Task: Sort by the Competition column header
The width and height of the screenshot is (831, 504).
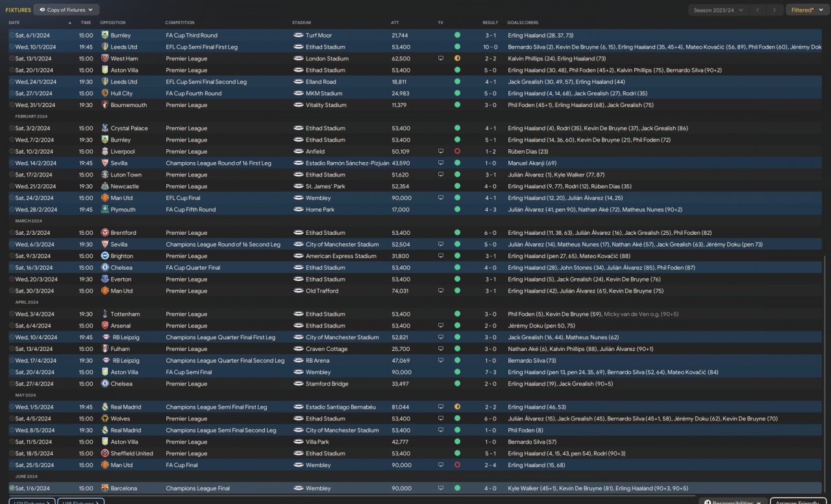Action: [x=180, y=23]
